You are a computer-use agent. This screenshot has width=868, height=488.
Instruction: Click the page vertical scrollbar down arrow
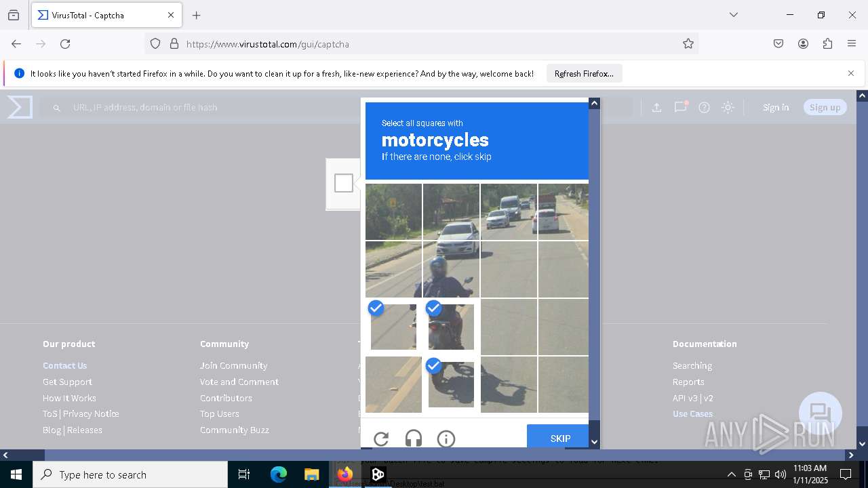863,444
